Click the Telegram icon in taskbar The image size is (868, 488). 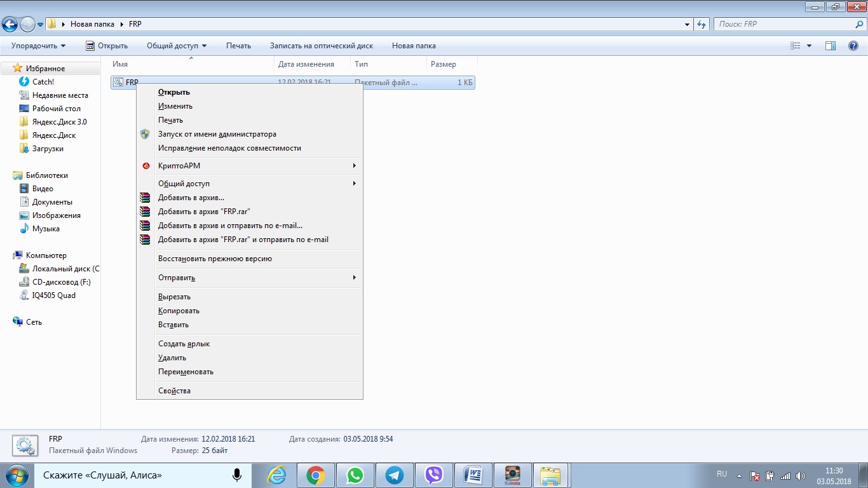[x=394, y=475]
